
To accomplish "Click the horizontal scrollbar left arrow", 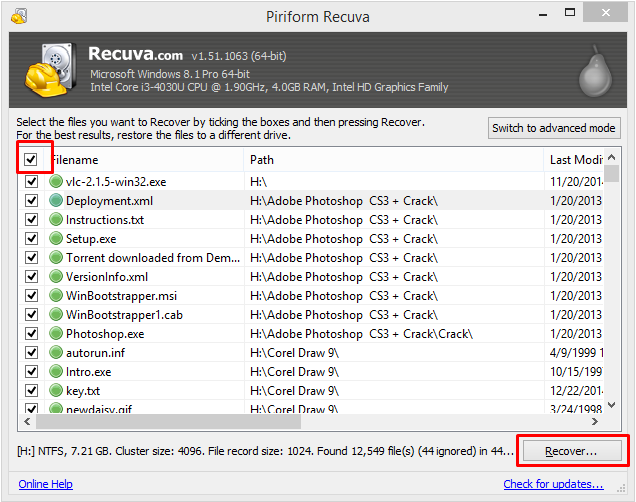I will click(27, 422).
